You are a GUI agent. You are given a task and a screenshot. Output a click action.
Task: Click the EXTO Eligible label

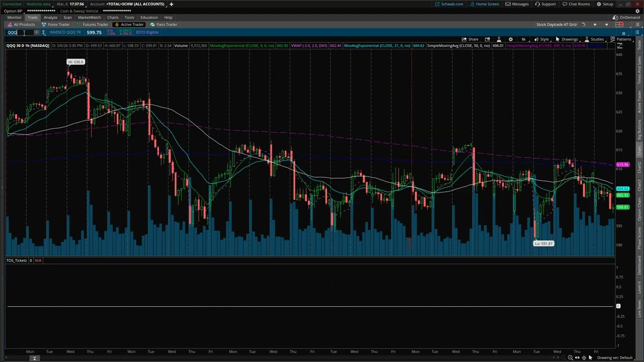click(147, 32)
